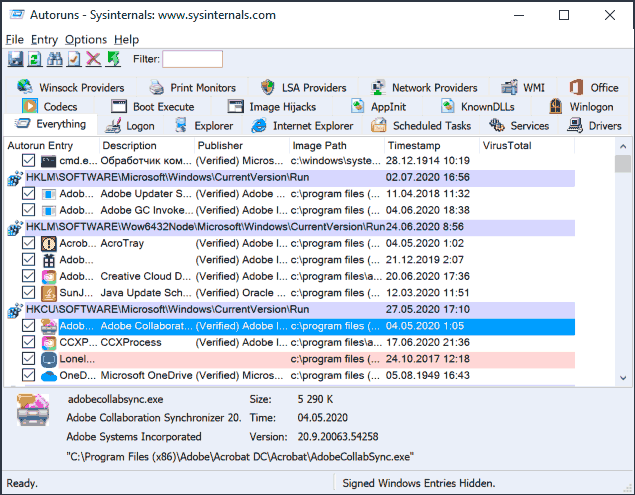Disable the Java Update Scheduler entry
The image size is (635, 495).
coord(28,293)
